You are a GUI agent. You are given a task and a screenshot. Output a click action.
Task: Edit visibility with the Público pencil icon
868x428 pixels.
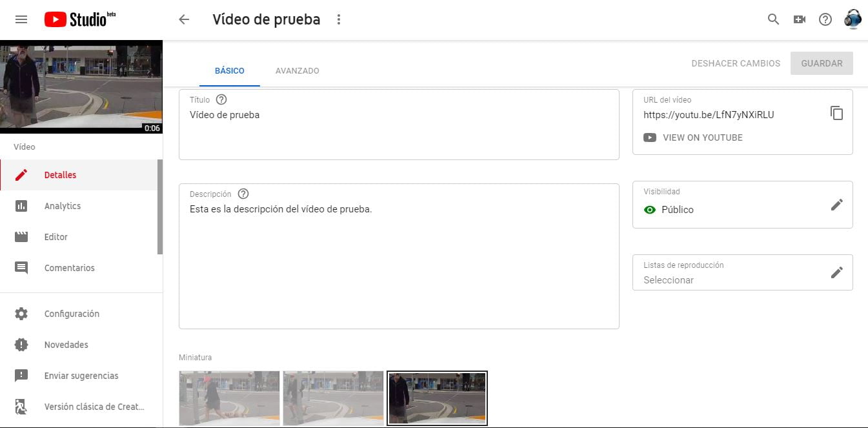(836, 205)
